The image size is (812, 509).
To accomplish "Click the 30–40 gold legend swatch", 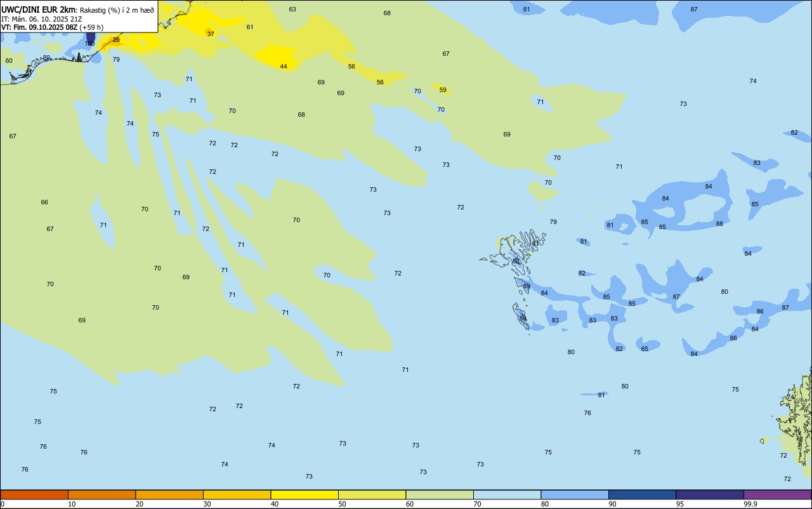I will click(237, 494).
